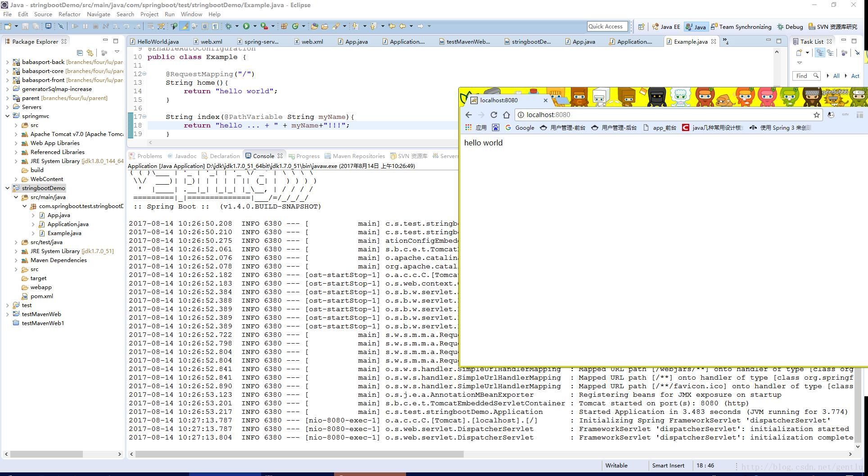Open the Window menu

point(191,14)
